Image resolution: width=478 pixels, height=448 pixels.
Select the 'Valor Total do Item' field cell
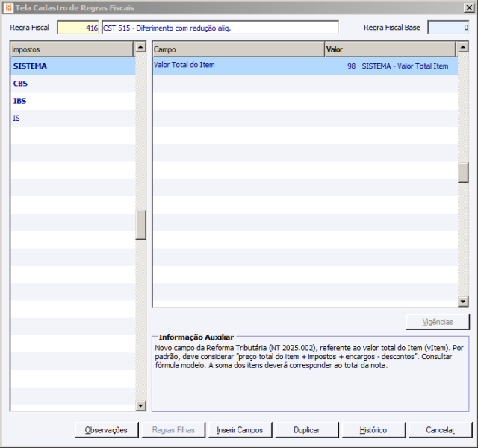(238, 65)
